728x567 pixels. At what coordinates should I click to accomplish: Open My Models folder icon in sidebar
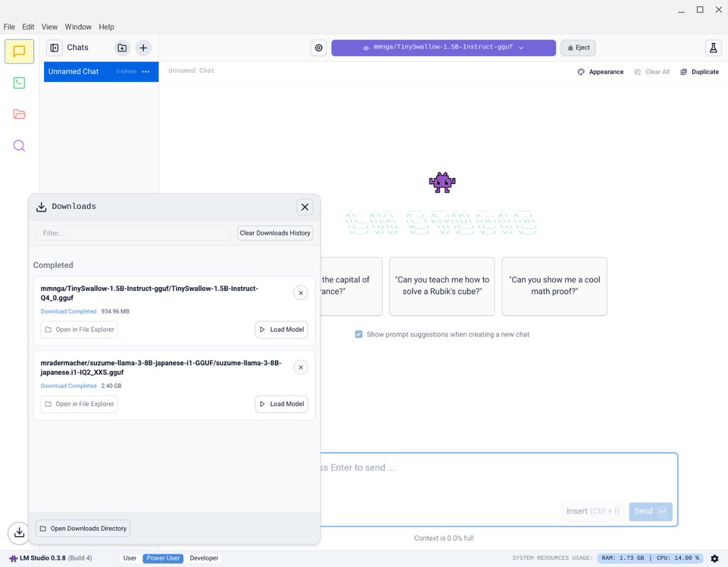(x=19, y=114)
